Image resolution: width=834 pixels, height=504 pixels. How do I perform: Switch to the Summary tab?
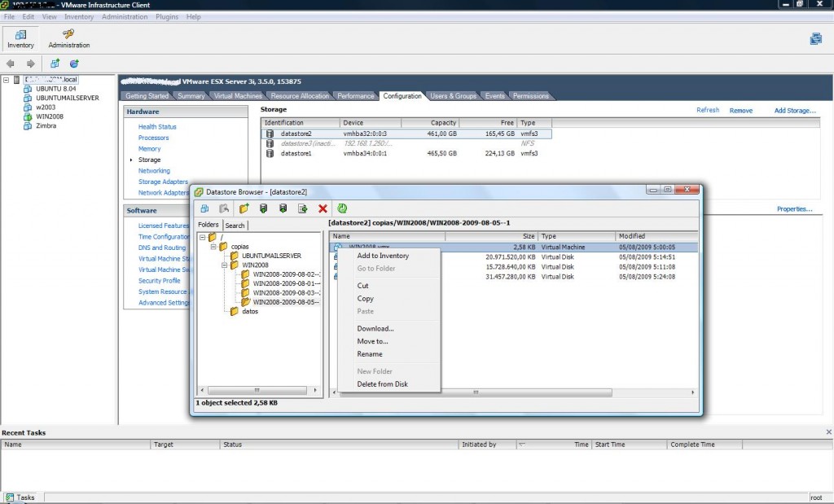191,96
